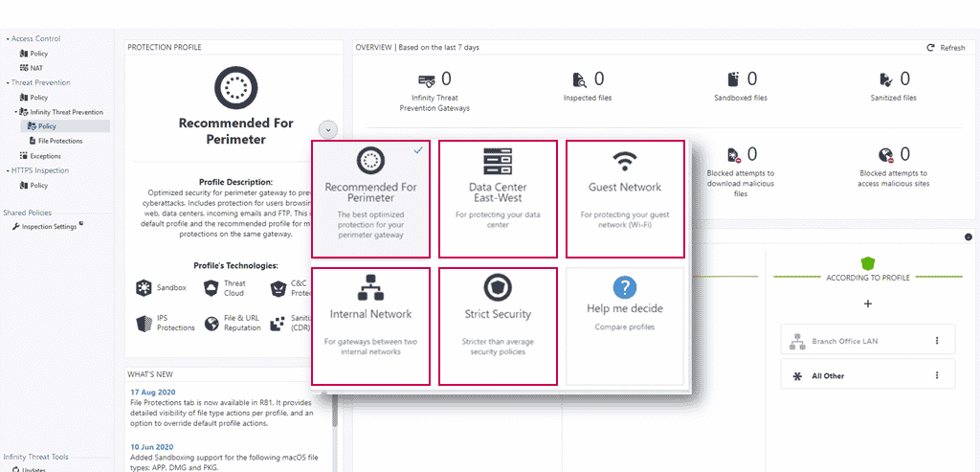The image size is (980, 472).
Task: Click the Inspected files icon
Action: click(580, 80)
